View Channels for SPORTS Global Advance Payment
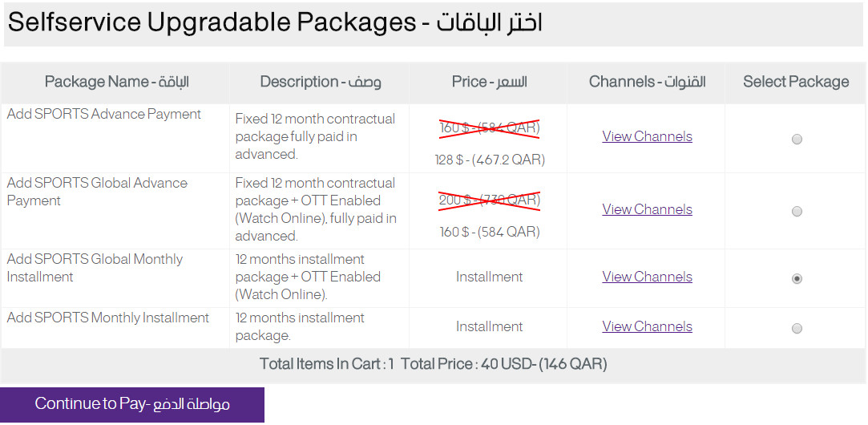 point(647,209)
